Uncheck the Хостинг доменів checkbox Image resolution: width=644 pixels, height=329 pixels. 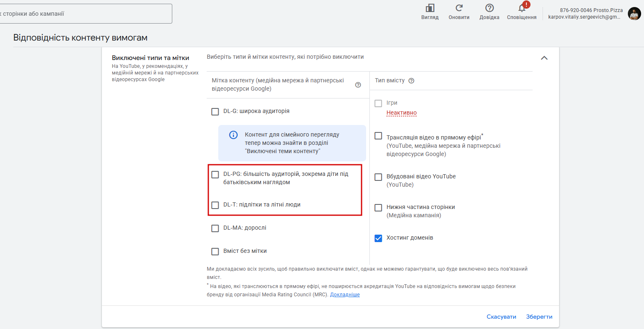point(378,238)
